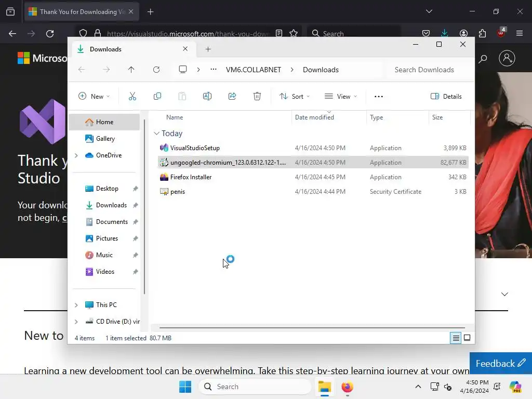Viewport: 532px width, 399px height.
Task: Click the Firefox toolbar Search box
Action: pyautogui.click(x=354, y=33)
